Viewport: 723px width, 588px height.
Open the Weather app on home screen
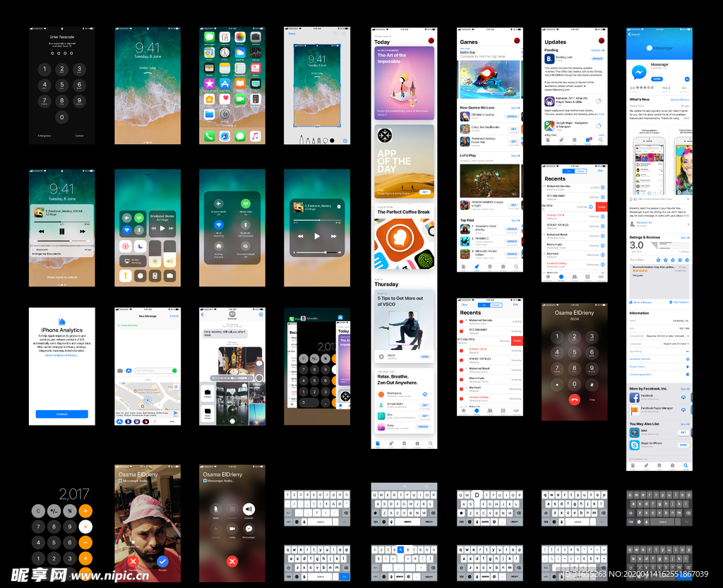tap(240, 53)
